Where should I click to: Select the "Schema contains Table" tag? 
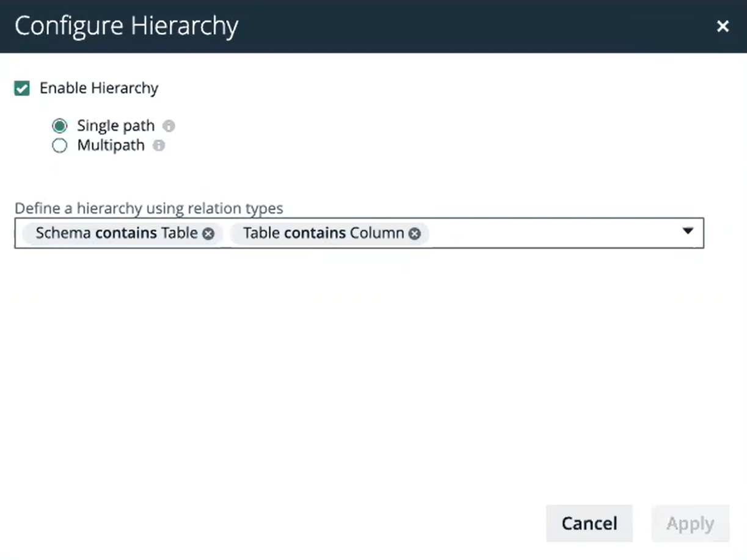116,233
